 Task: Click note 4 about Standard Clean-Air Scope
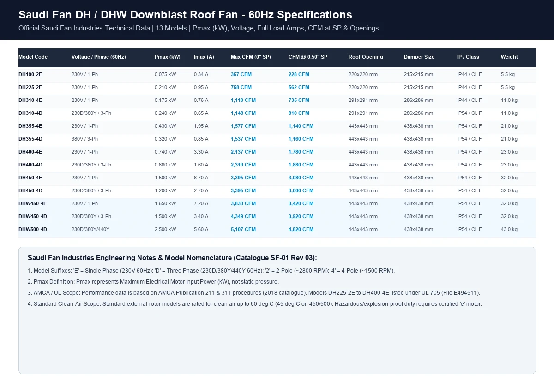(x=255, y=304)
